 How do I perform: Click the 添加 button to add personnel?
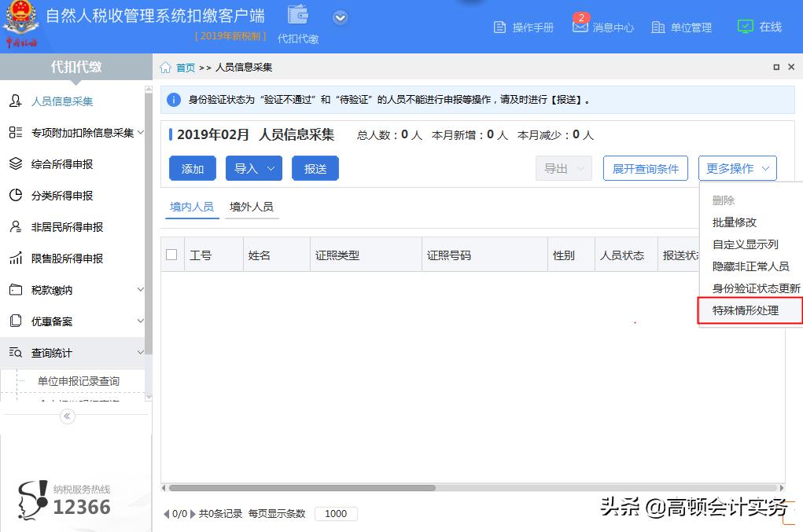pos(192,168)
